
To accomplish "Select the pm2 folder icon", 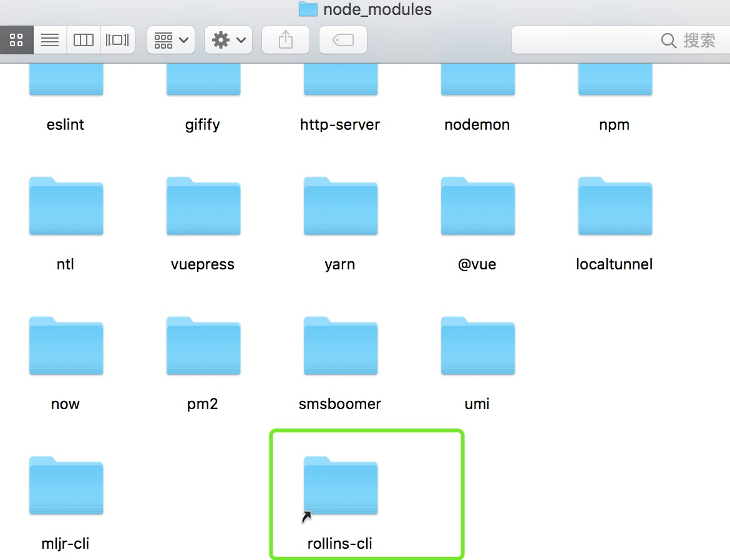I will (x=203, y=345).
